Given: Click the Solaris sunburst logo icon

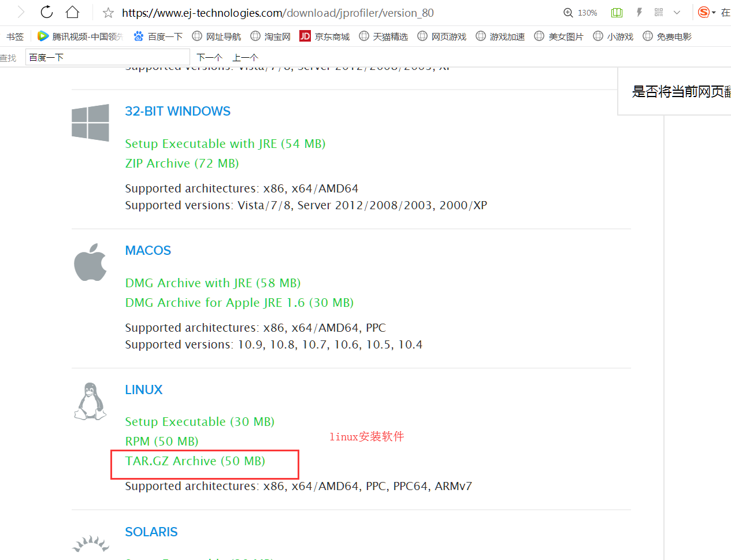Looking at the screenshot, I should click(91, 544).
